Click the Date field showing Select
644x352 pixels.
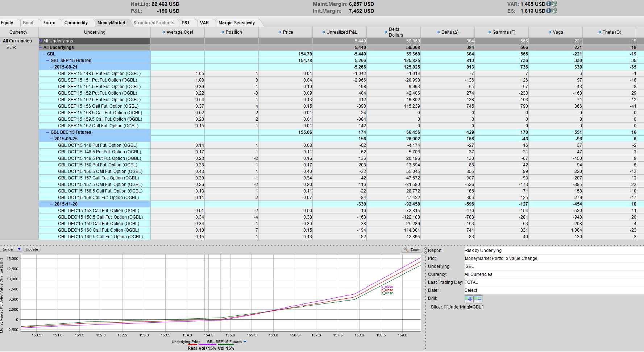click(x=554, y=290)
